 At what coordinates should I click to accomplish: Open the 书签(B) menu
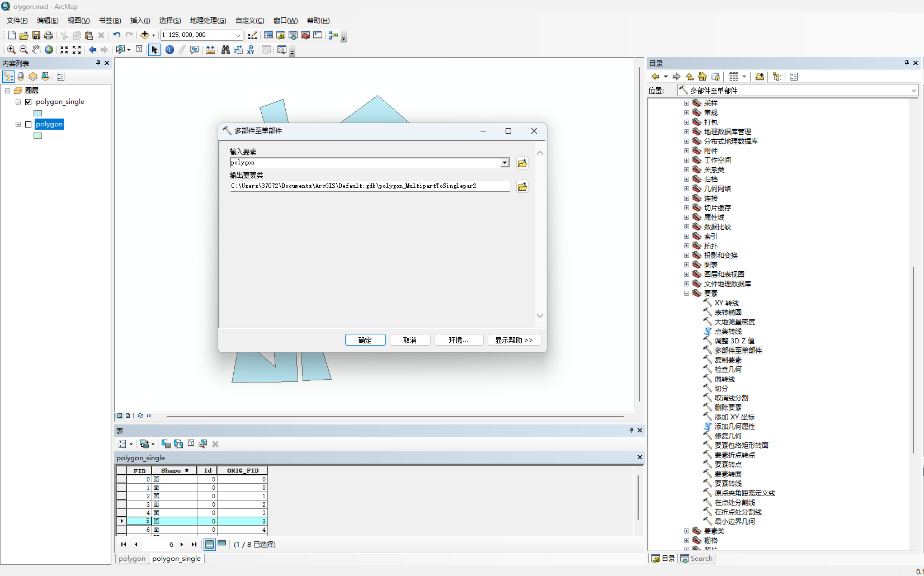pyautogui.click(x=110, y=21)
